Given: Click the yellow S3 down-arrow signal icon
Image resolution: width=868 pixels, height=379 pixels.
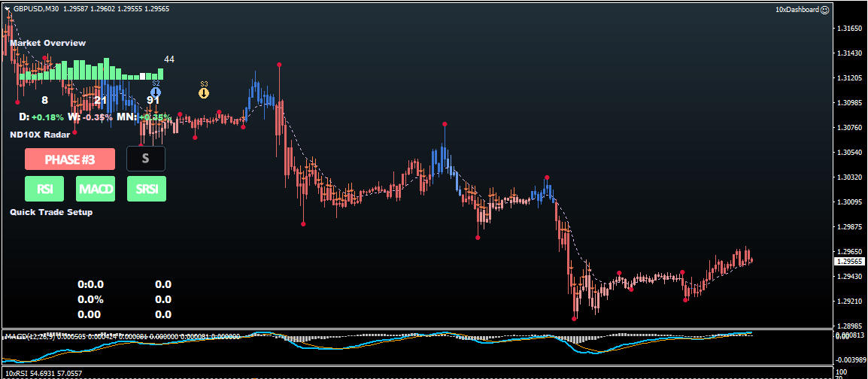Looking at the screenshot, I should tap(204, 93).
